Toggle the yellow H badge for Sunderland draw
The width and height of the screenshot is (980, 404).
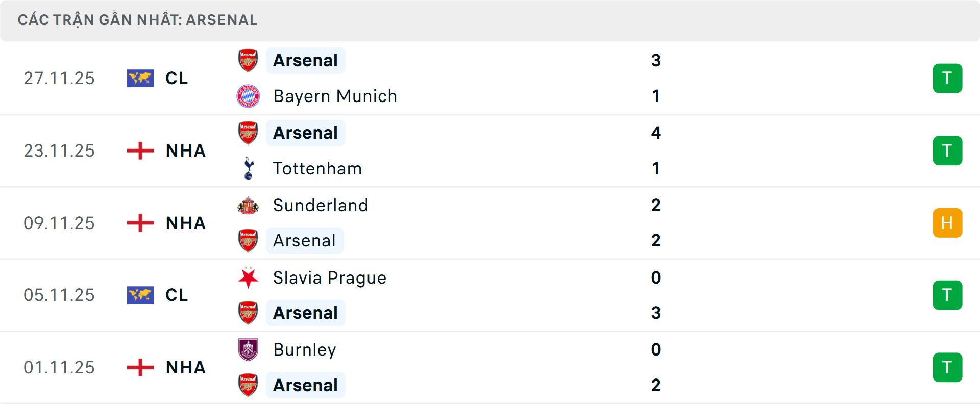tap(947, 222)
